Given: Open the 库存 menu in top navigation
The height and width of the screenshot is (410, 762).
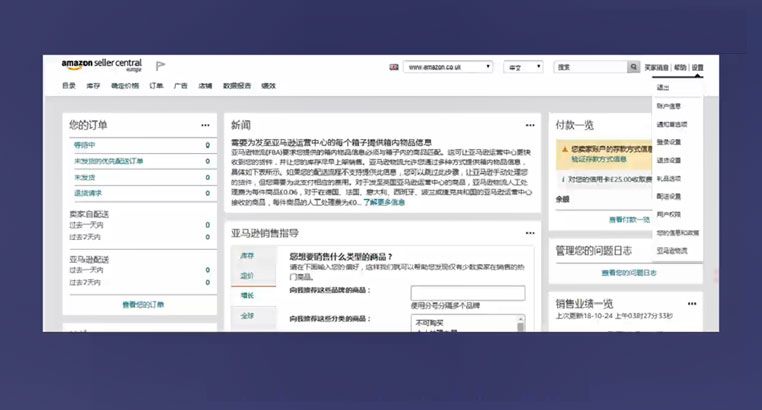Looking at the screenshot, I should point(93,85).
